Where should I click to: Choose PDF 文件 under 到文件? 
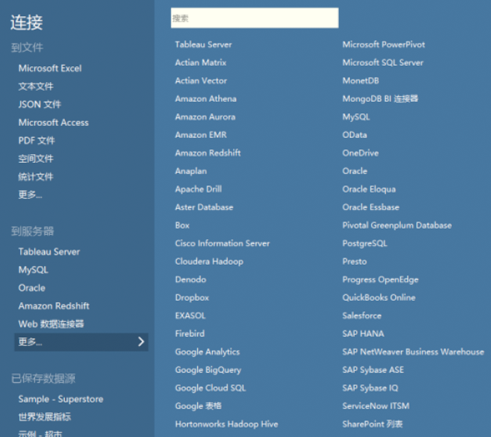[x=36, y=141]
